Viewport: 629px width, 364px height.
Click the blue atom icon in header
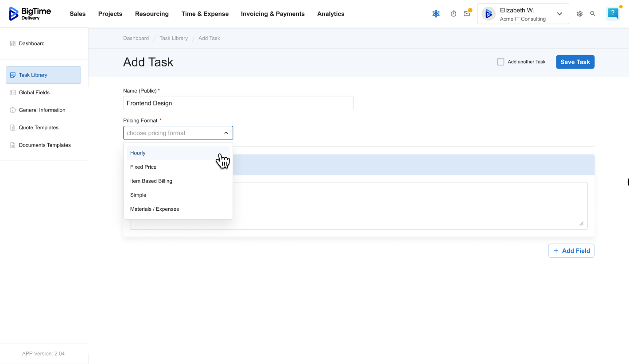coord(436,14)
